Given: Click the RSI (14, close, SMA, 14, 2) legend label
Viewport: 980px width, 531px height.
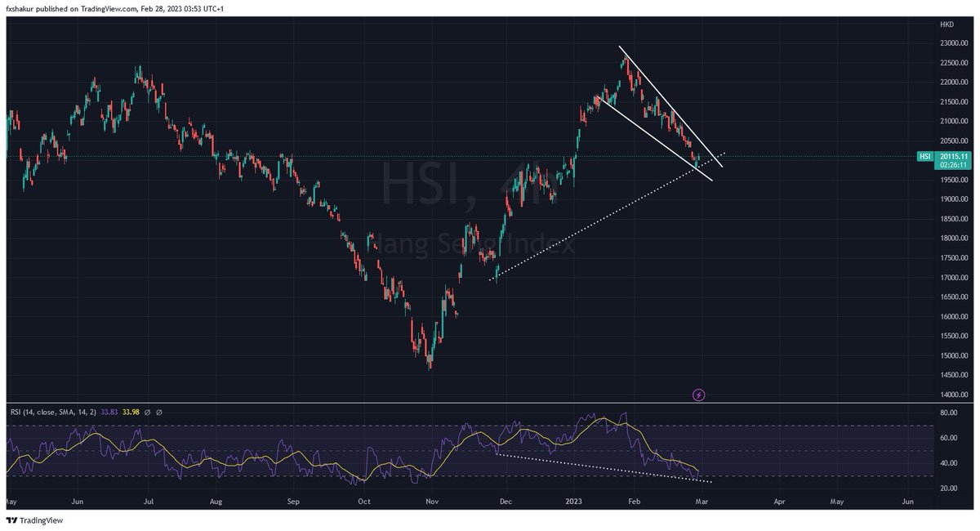Looking at the screenshot, I should (53, 413).
